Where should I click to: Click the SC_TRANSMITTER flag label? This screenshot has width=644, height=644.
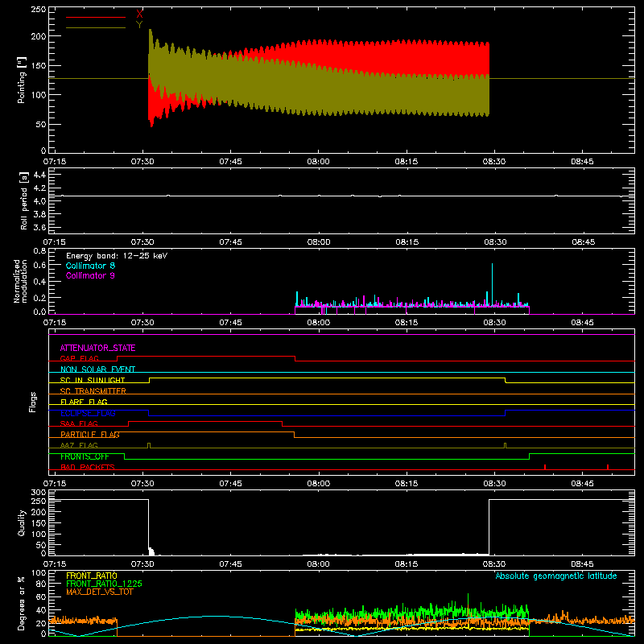point(93,391)
